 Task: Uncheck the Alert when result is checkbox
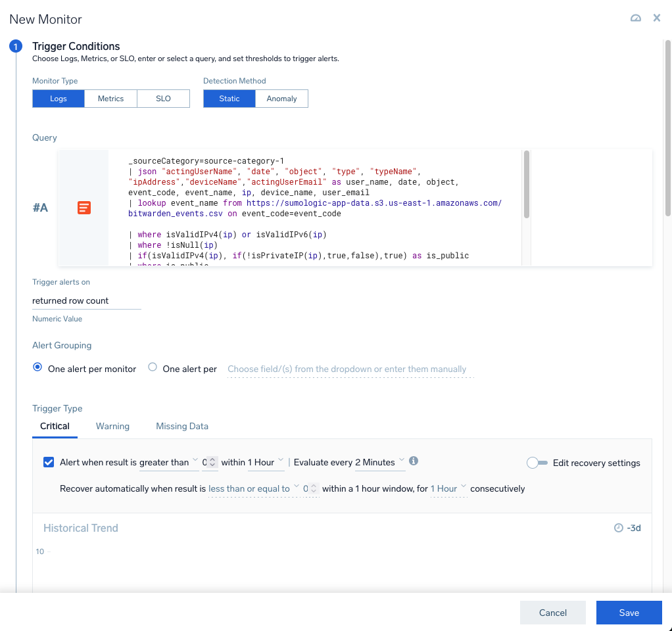click(x=49, y=462)
